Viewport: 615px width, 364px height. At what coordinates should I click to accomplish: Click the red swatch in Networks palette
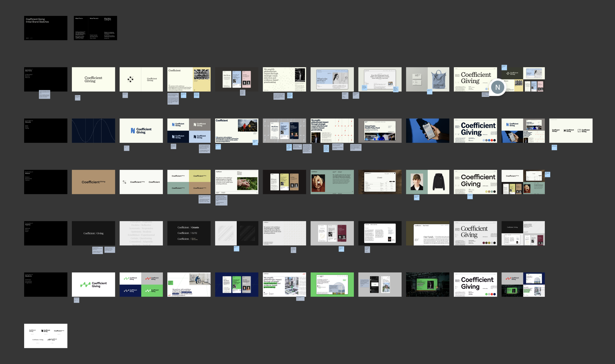492,140
